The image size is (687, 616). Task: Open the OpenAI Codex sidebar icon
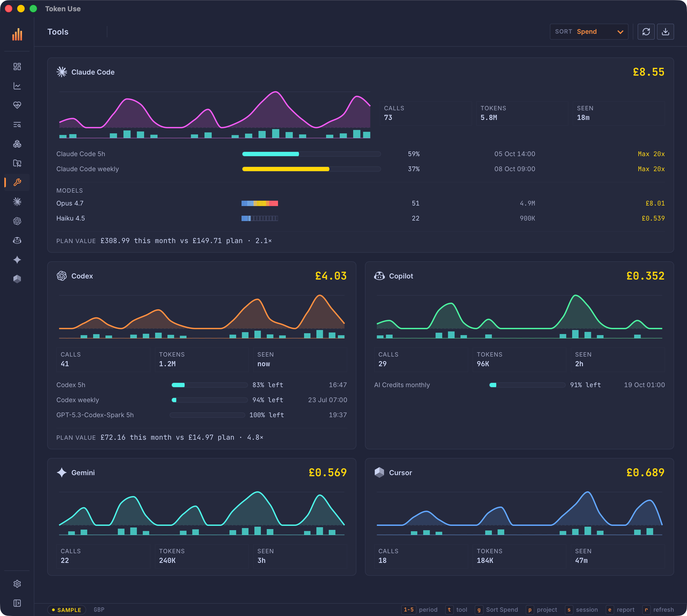pos(17,221)
